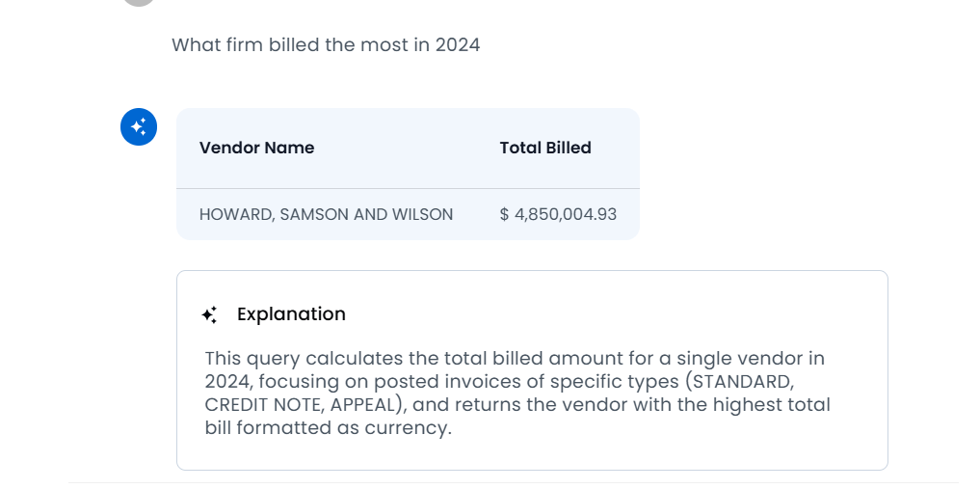Click 'This query calculates' opening explanation phrase
The image size is (980, 489).
pyautogui.click(x=304, y=359)
